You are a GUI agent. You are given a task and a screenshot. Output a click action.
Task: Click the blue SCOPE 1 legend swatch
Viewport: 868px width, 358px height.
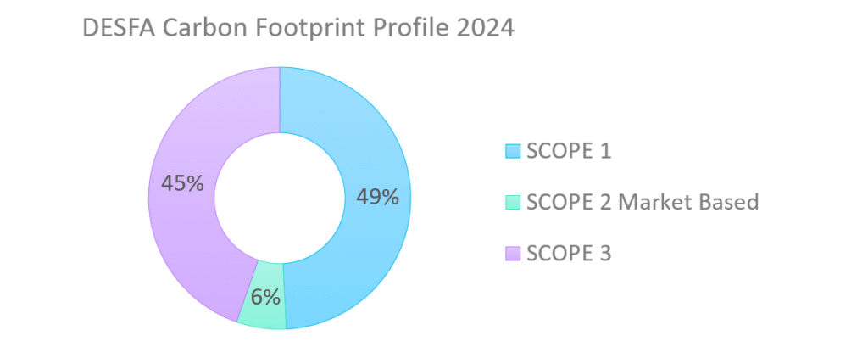tap(512, 151)
